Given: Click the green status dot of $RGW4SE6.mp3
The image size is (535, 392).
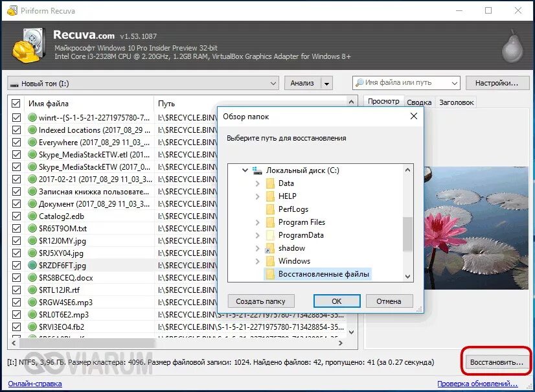Looking at the screenshot, I should click(x=32, y=302).
